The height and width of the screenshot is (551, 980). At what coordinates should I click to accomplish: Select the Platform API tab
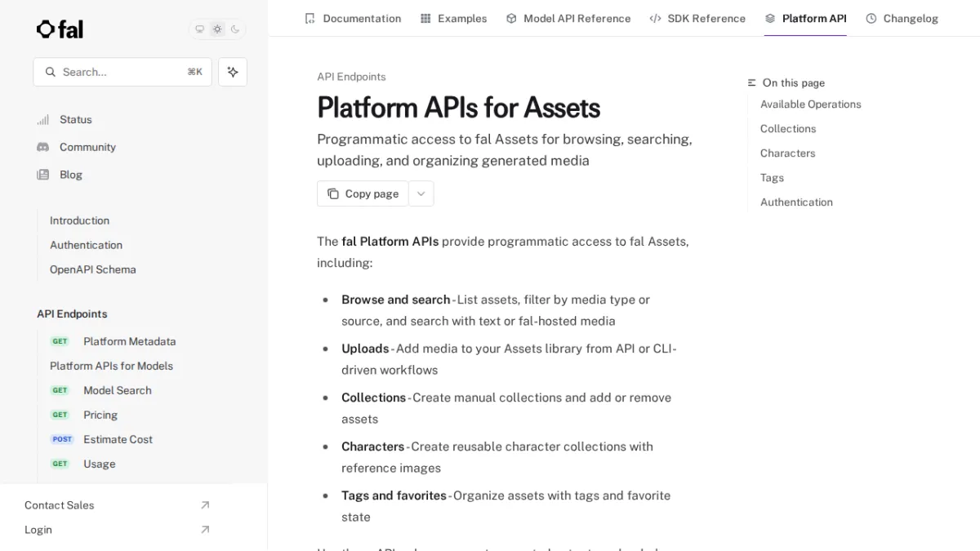(805, 18)
